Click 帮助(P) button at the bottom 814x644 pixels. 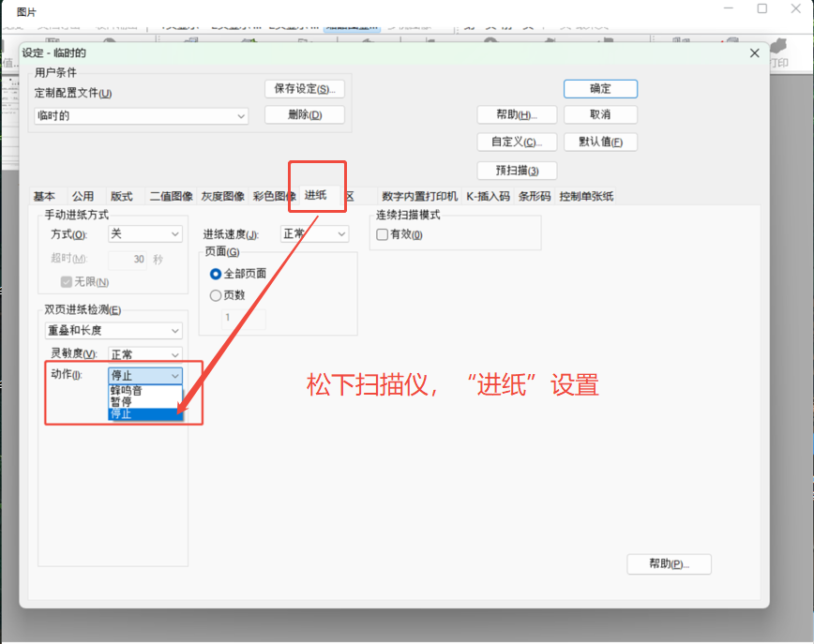(670, 564)
